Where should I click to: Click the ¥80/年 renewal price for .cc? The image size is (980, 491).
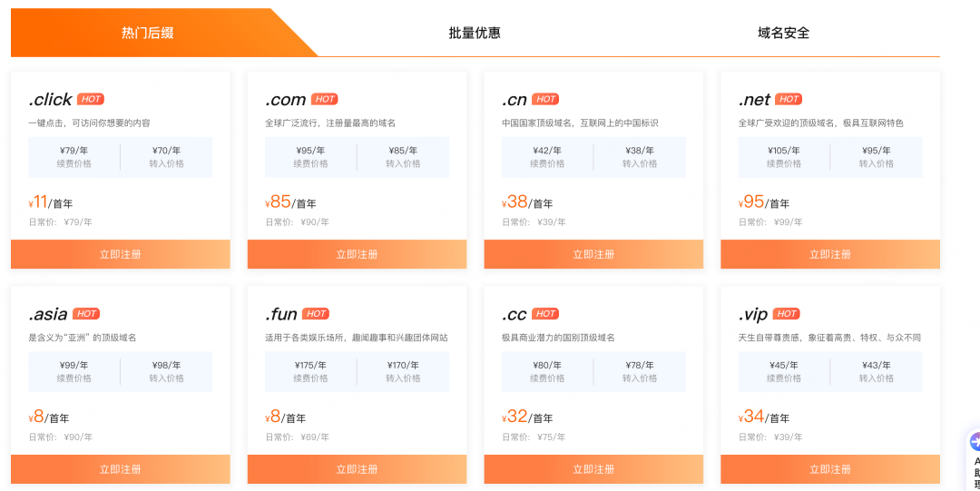pyautogui.click(x=547, y=365)
